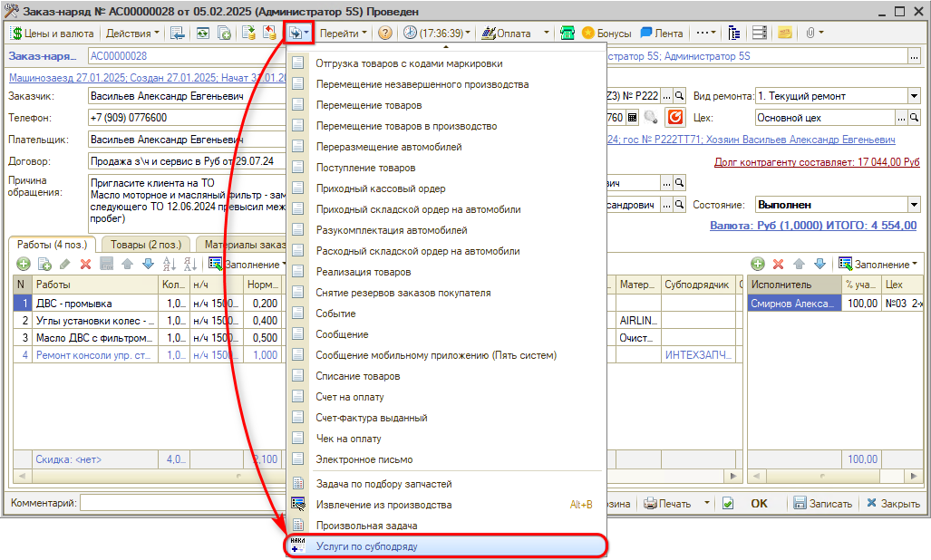Image resolution: width=931 pixels, height=560 pixels.
Task: Click the paperclip attachments icon
Action: [808, 33]
